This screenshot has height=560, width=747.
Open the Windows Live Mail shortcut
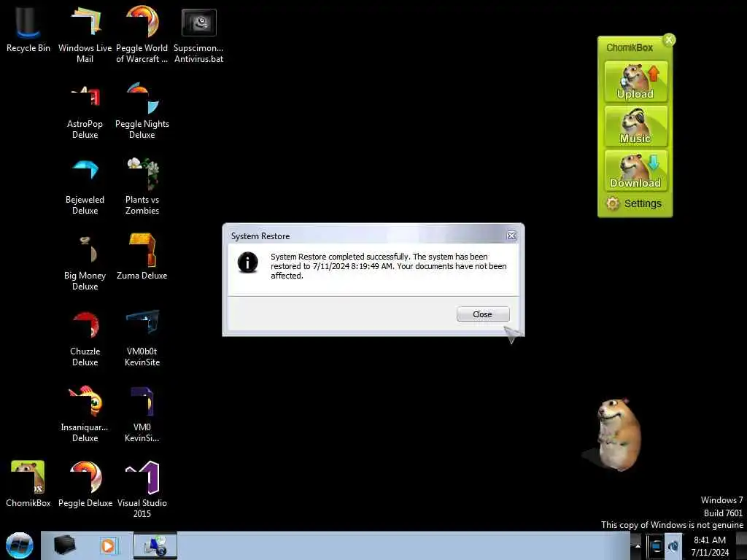tap(85, 34)
